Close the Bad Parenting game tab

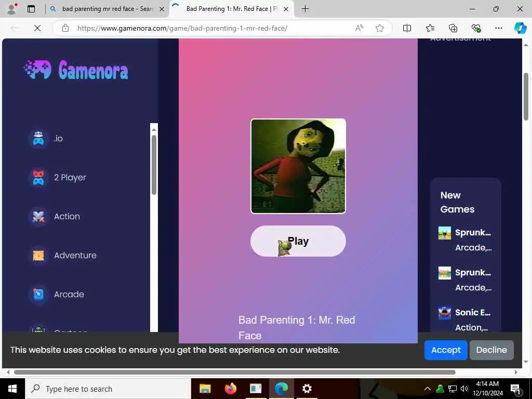point(286,9)
